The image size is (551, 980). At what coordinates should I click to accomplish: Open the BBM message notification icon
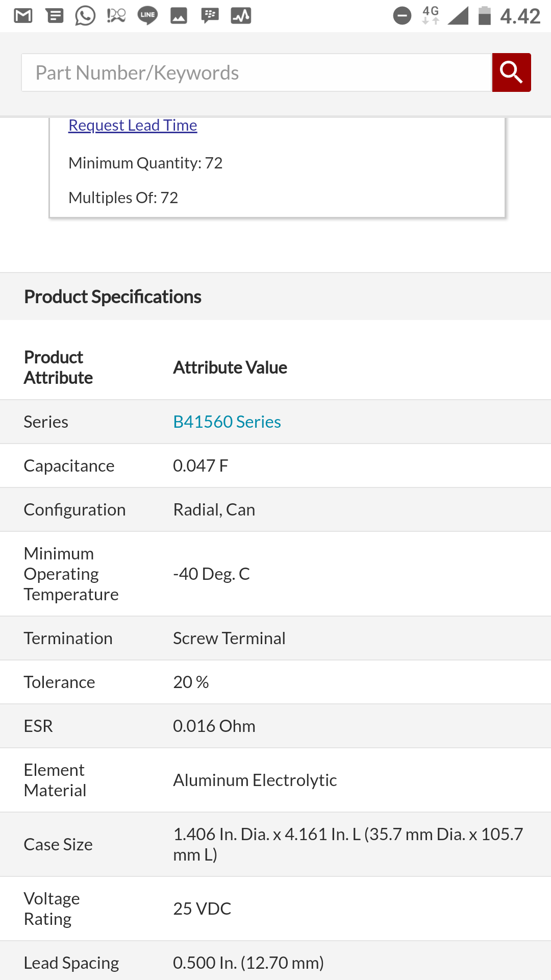210,16
